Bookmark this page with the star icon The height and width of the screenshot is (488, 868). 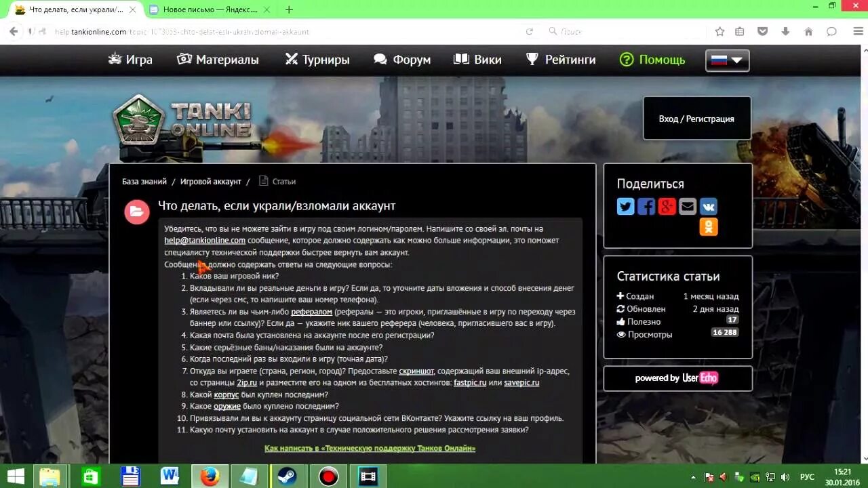(719, 31)
